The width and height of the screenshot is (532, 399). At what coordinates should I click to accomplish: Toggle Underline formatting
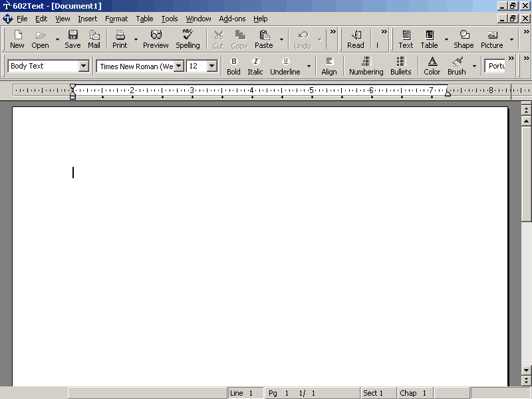click(x=285, y=66)
